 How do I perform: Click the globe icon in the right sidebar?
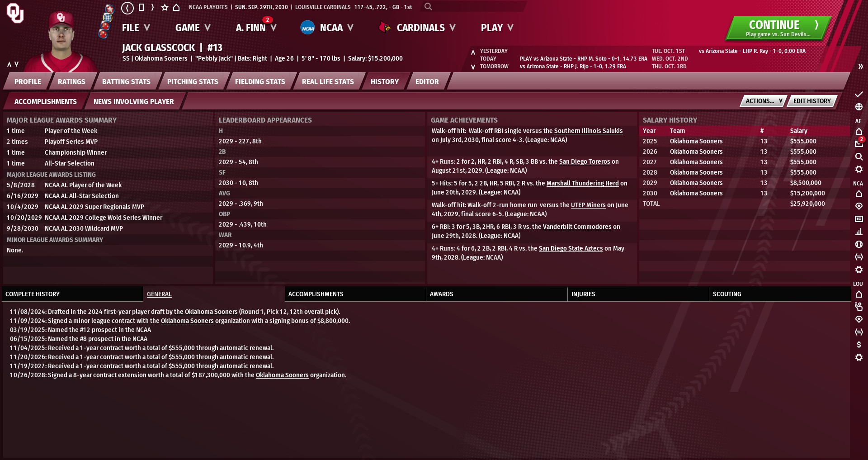click(859, 107)
